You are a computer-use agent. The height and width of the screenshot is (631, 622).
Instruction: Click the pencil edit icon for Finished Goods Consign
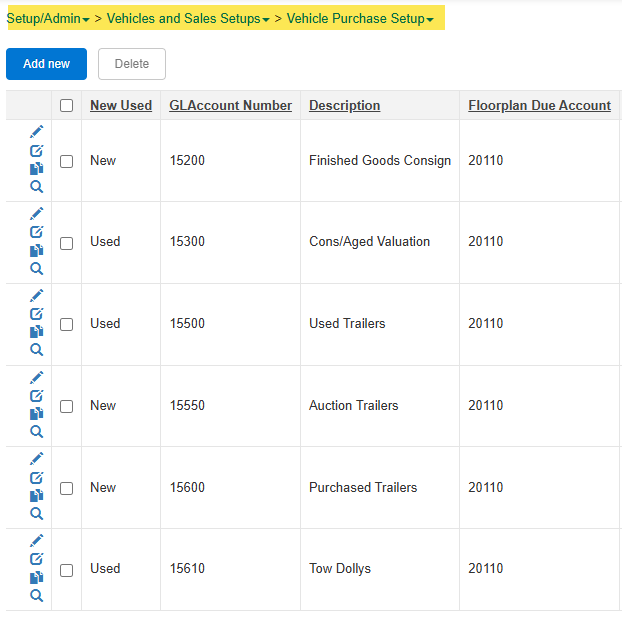click(x=37, y=132)
